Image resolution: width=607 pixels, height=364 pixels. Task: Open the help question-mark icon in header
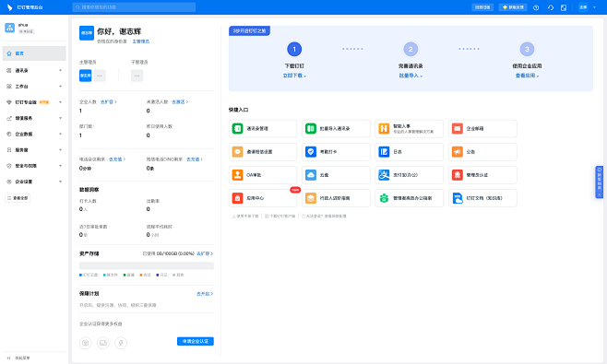(536, 7)
